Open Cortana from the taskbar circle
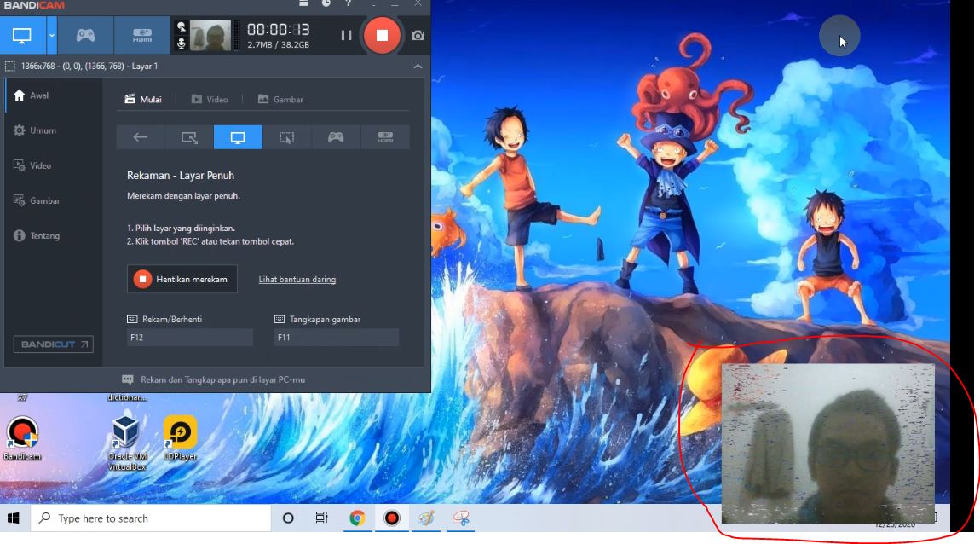 pyautogui.click(x=288, y=518)
